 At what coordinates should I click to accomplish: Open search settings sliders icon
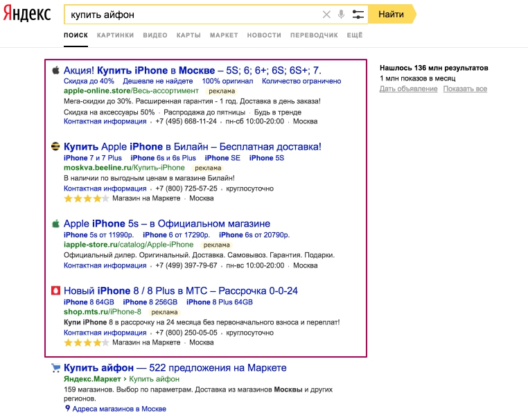point(358,15)
